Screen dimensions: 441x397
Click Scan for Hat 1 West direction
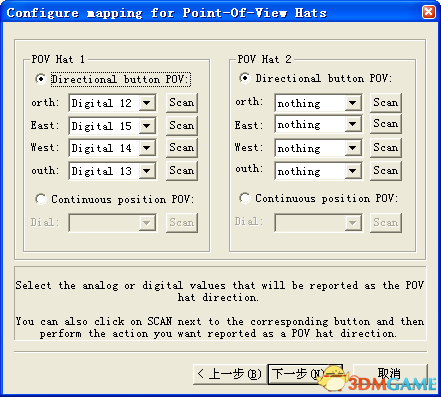[x=182, y=148]
